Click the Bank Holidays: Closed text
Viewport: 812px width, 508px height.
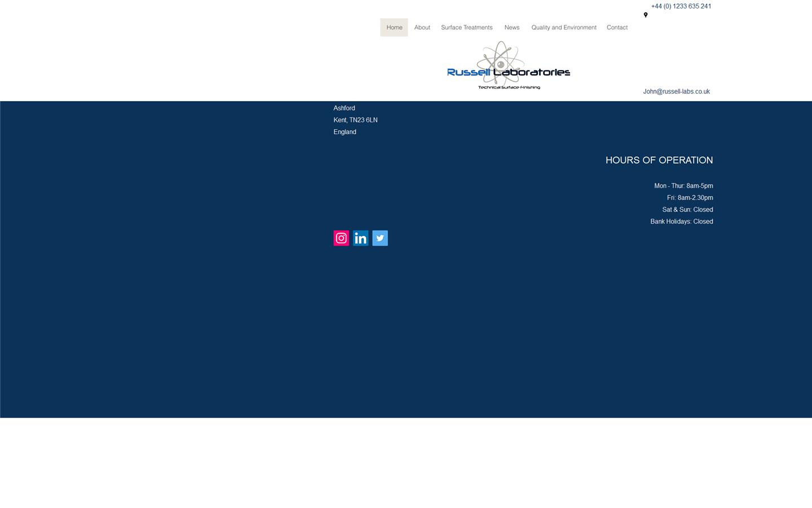click(x=681, y=221)
